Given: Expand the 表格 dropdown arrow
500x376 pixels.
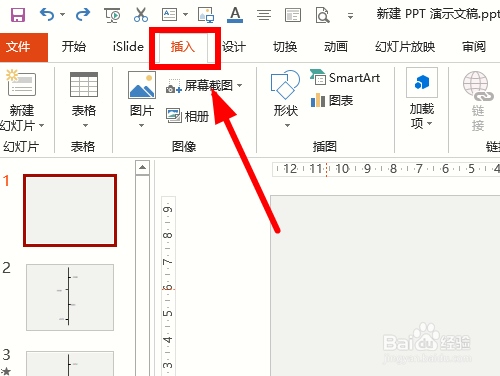Looking at the screenshot, I should [x=85, y=125].
